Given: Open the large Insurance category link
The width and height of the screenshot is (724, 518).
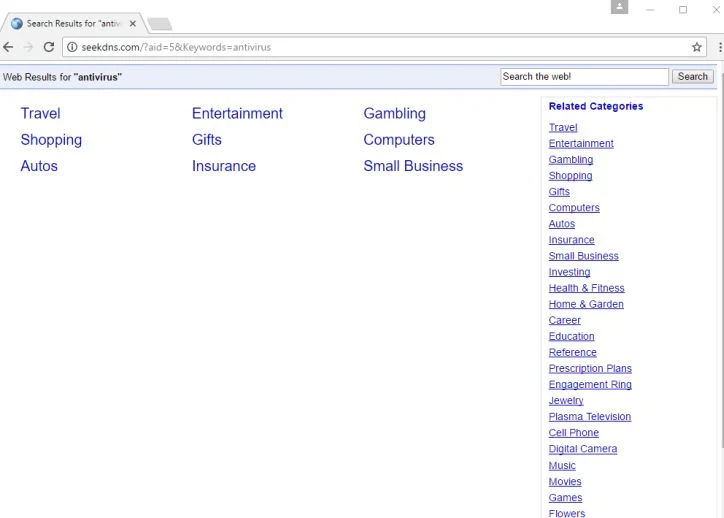Looking at the screenshot, I should (223, 166).
